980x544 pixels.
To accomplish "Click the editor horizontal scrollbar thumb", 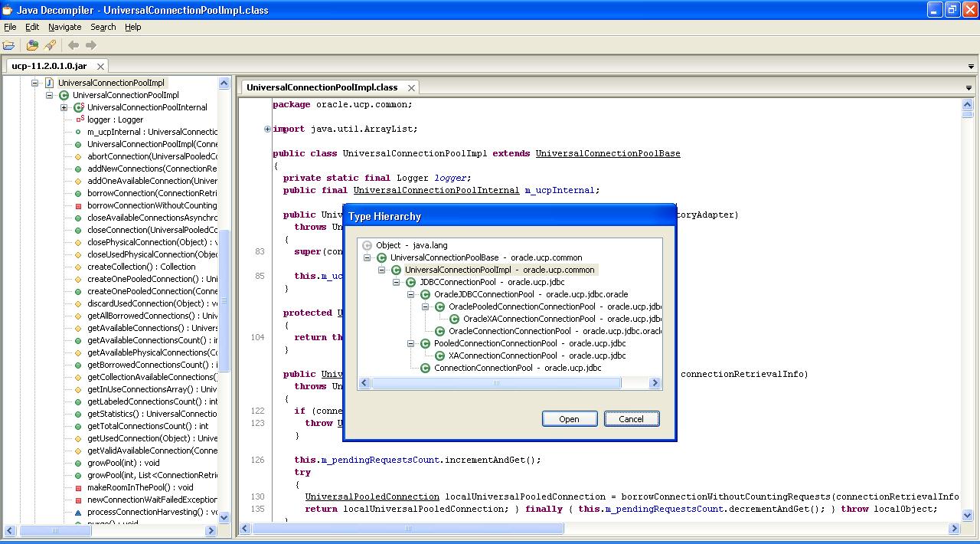I will pyautogui.click(x=409, y=529).
